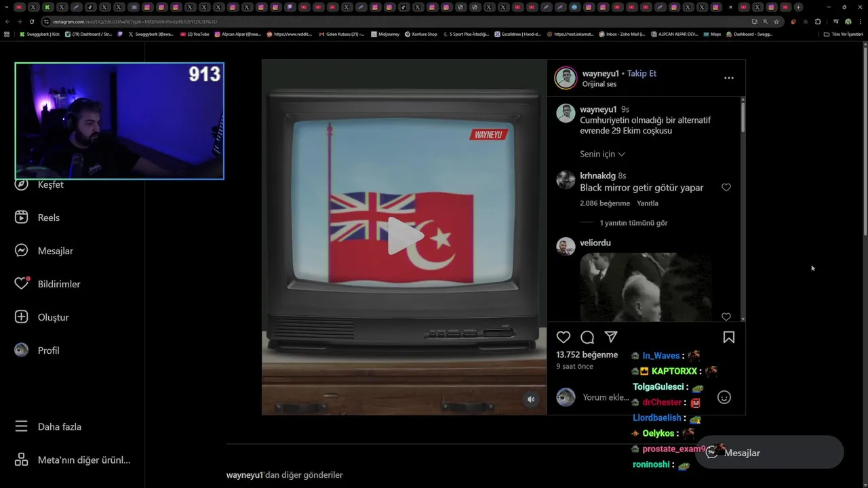Open the Konfuse Shop bookmark
Viewport: 868px width, 488px height.
pyautogui.click(x=421, y=34)
